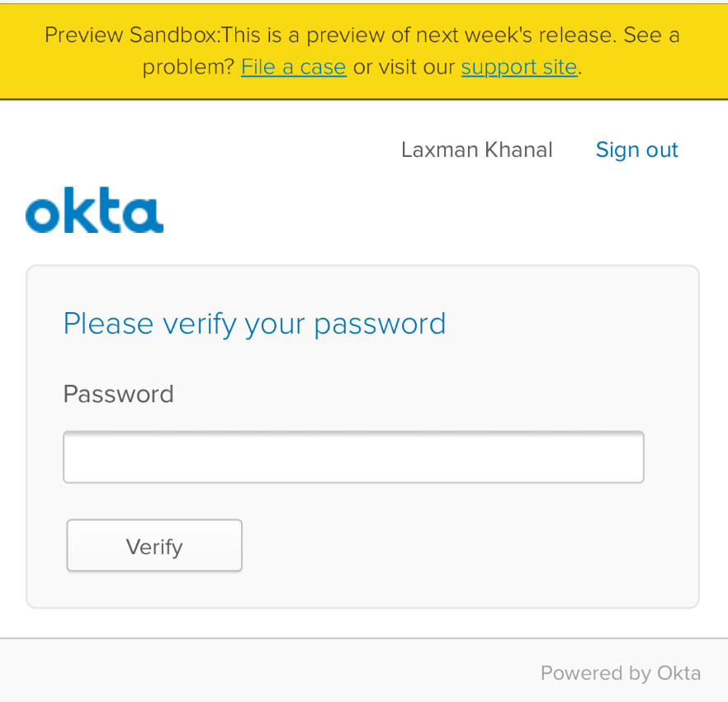Visit the support site link
728x702 pixels.
[x=519, y=67]
